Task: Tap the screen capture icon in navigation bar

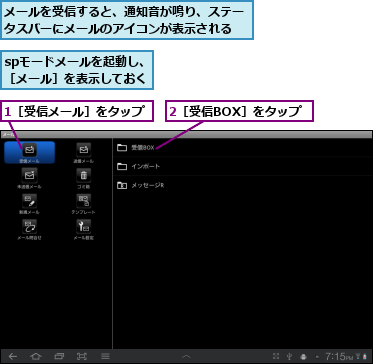Action: coord(82,356)
